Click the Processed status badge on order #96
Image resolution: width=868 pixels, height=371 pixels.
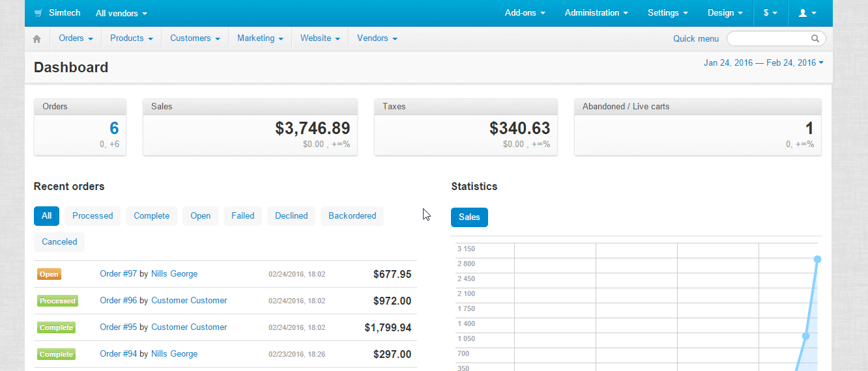[57, 301]
